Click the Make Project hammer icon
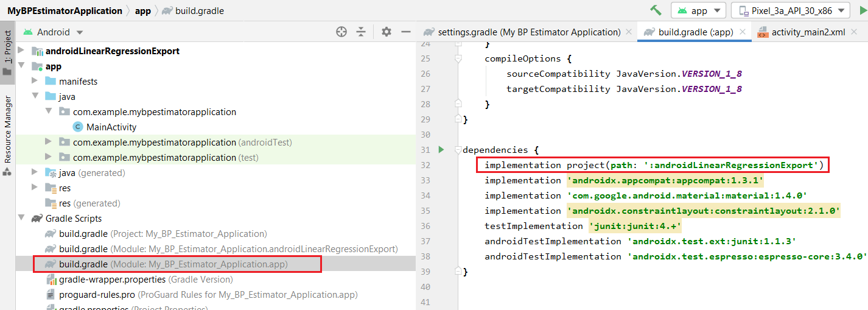868x310 pixels. (x=656, y=10)
